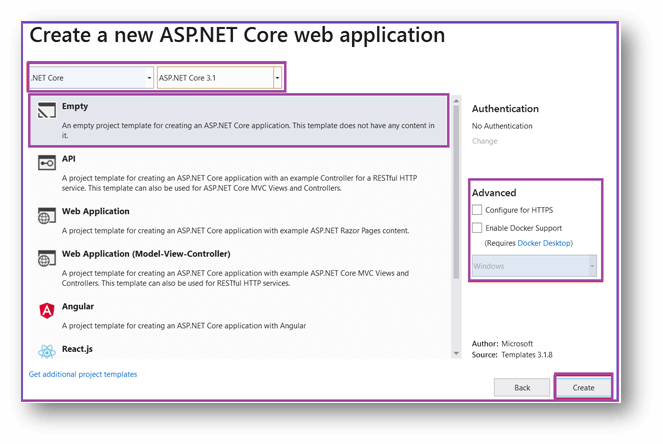
Task: Choose Web Application (Model-View-Controller) template
Action: pyautogui.click(x=239, y=268)
